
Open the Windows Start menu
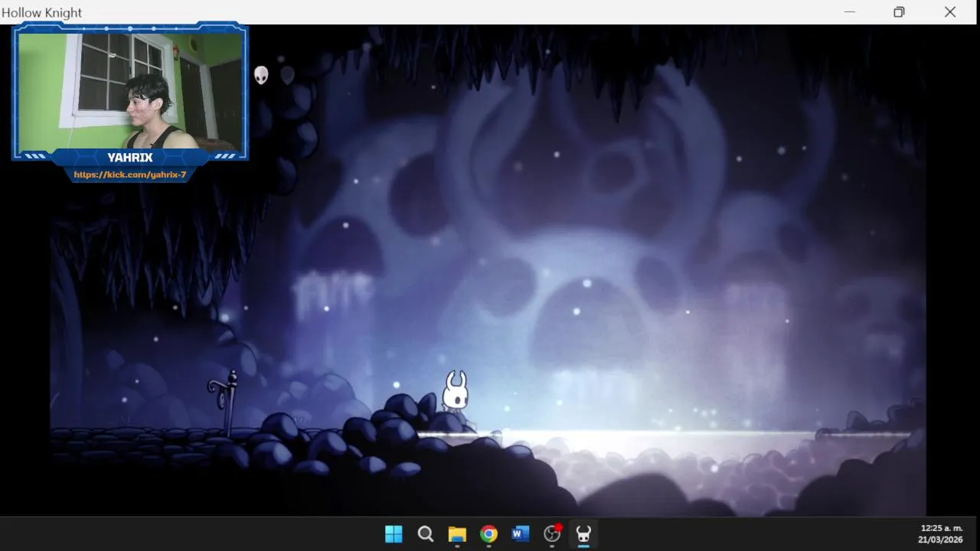[x=394, y=534]
